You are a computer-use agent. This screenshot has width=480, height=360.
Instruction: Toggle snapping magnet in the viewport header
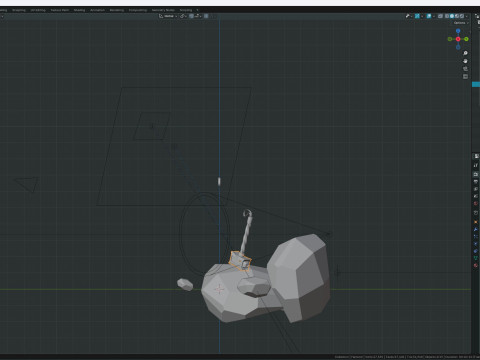[191, 16]
